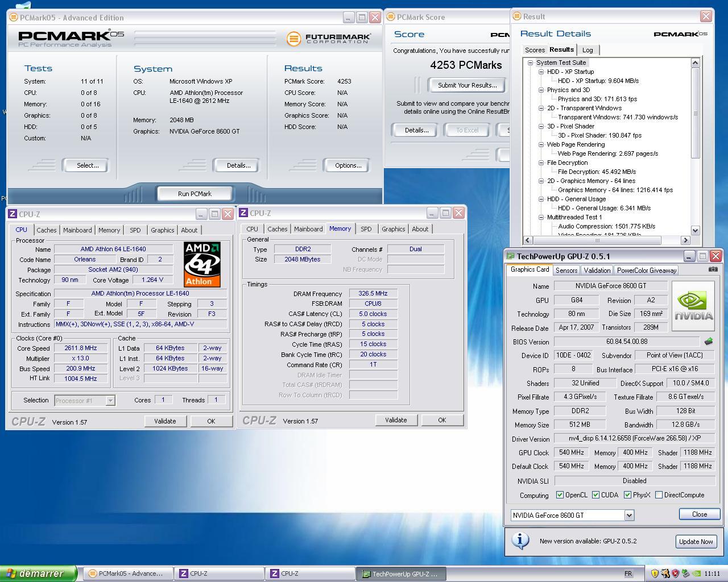Screen dimensions: 728x582
Task: Click the FR language indicator in taskbar
Action: coord(628,574)
